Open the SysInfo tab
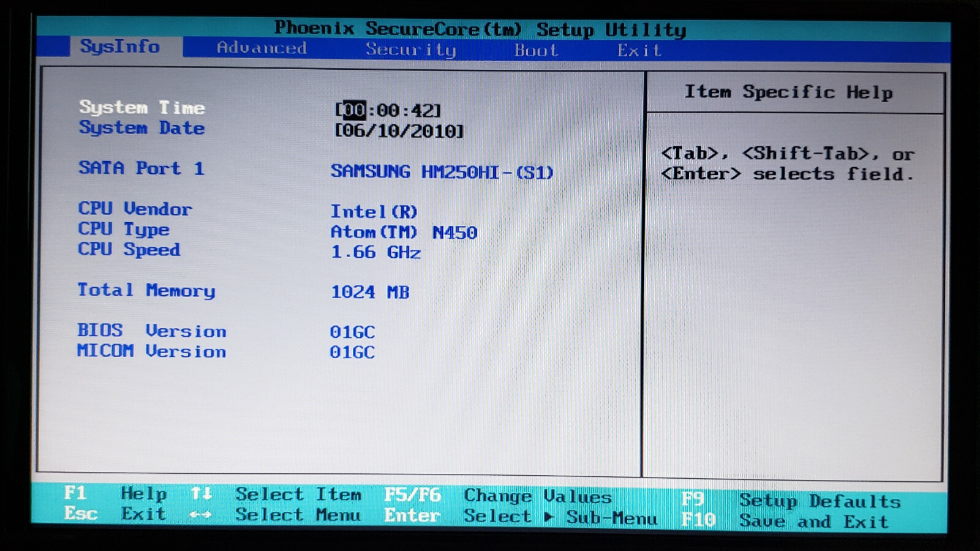 point(120,47)
